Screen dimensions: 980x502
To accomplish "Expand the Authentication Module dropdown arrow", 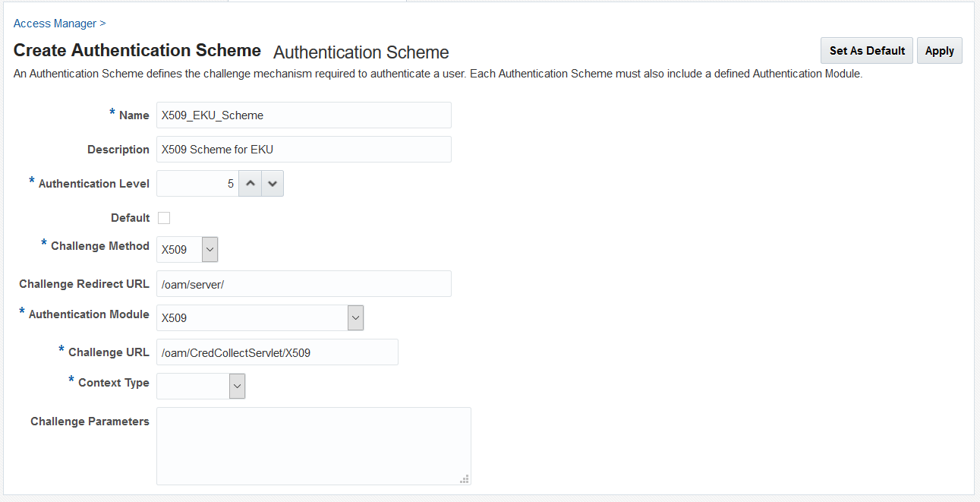I will coord(355,317).
